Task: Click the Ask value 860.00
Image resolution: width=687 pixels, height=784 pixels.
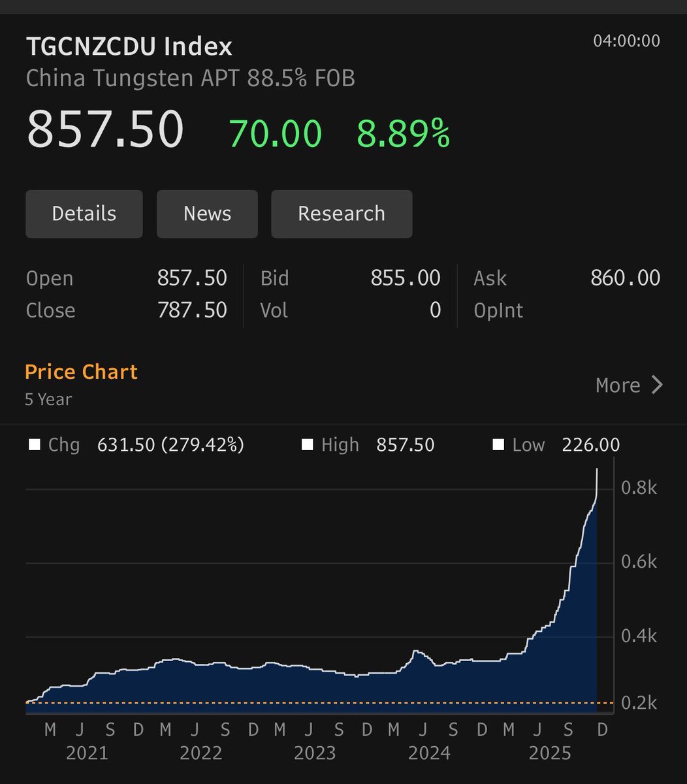Action: point(625,278)
